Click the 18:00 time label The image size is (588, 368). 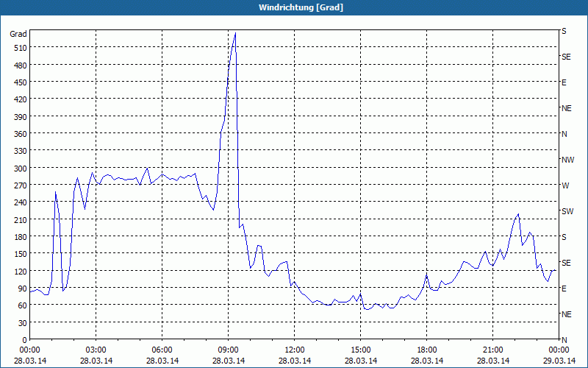[x=427, y=350]
